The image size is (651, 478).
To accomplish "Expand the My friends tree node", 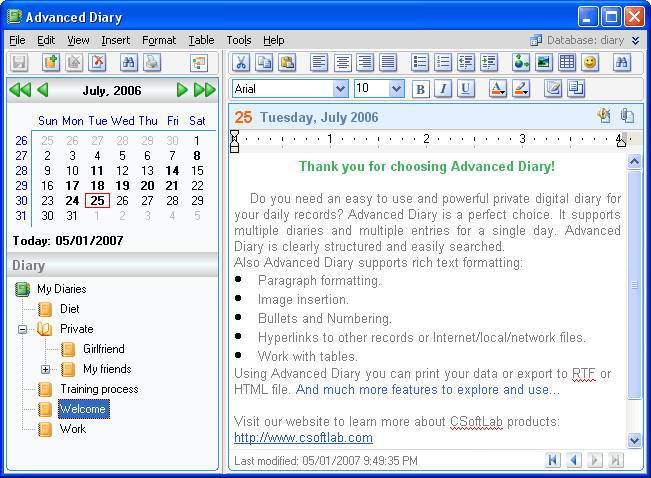I will click(x=45, y=369).
